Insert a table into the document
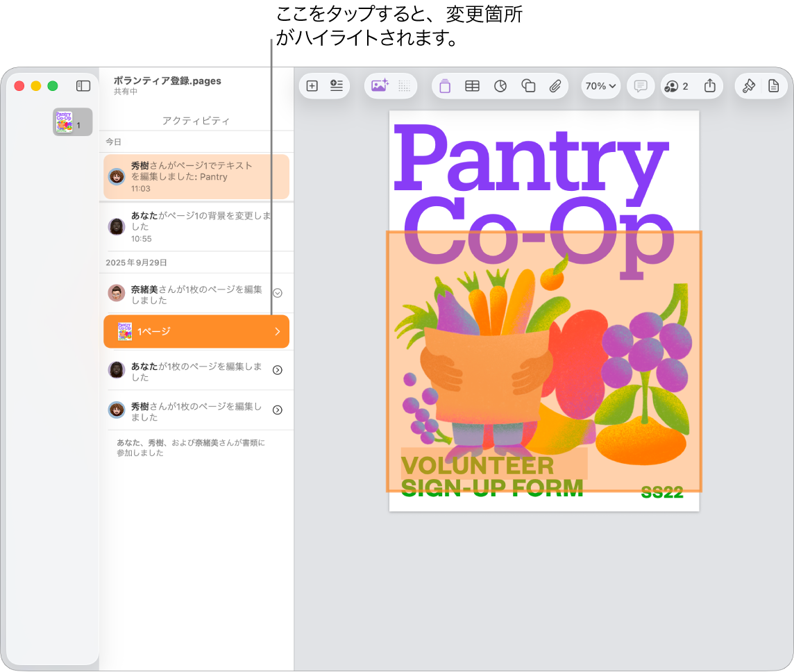The image size is (794, 672). [473, 86]
